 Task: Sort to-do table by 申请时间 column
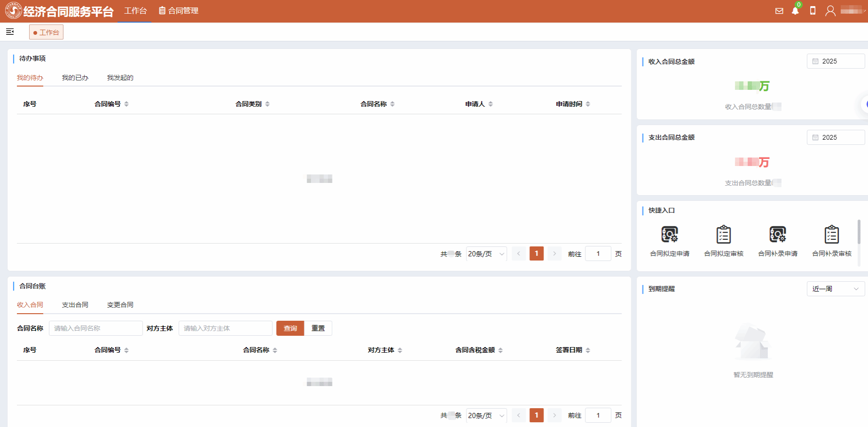(588, 104)
